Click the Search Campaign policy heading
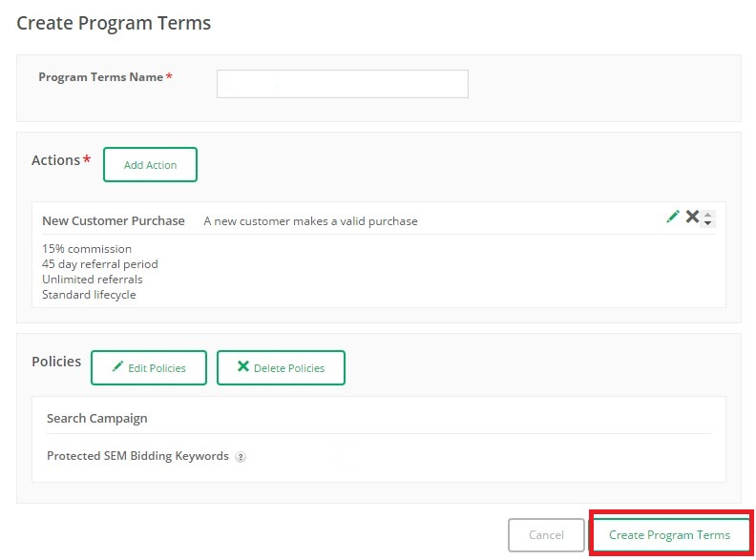The width and height of the screenshot is (756, 560). pos(97,418)
